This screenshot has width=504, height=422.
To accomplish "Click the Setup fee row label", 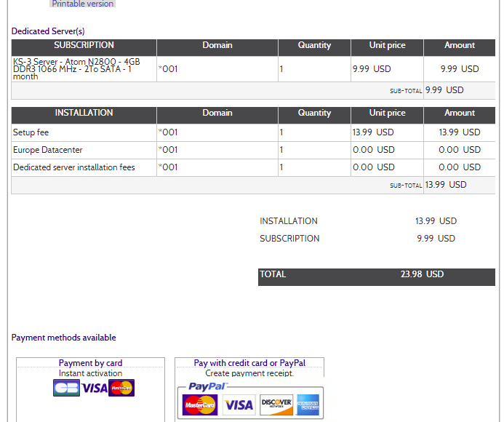I will pyautogui.click(x=31, y=132).
